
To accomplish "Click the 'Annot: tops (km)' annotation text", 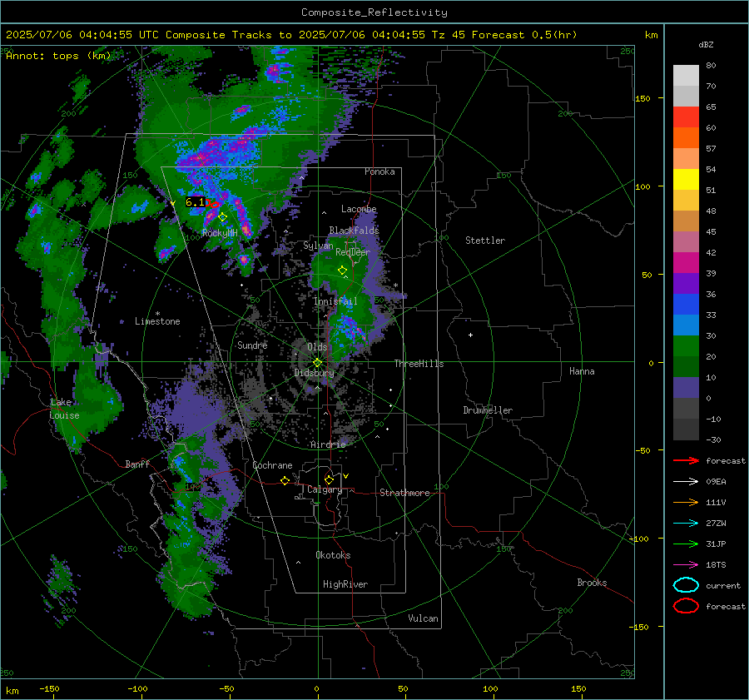I will click(x=58, y=56).
